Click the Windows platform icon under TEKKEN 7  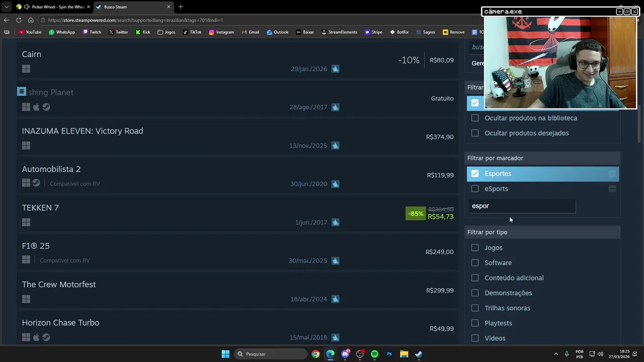tap(26, 222)
